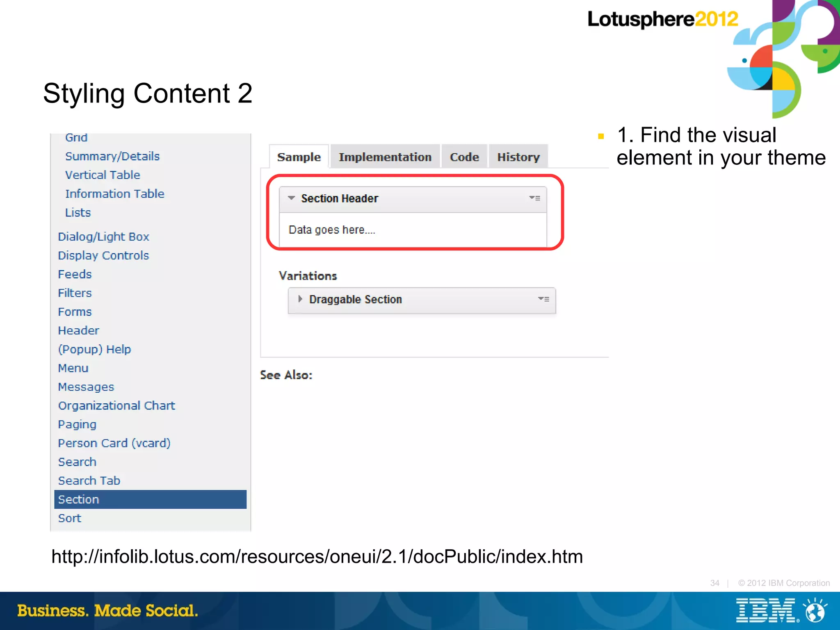Open the Summary/Details link
840x630 pixels.
(x=112, y=156)
